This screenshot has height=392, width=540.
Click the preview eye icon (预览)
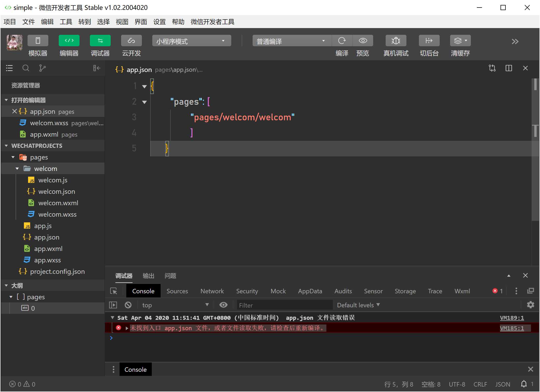coord(363,41)
